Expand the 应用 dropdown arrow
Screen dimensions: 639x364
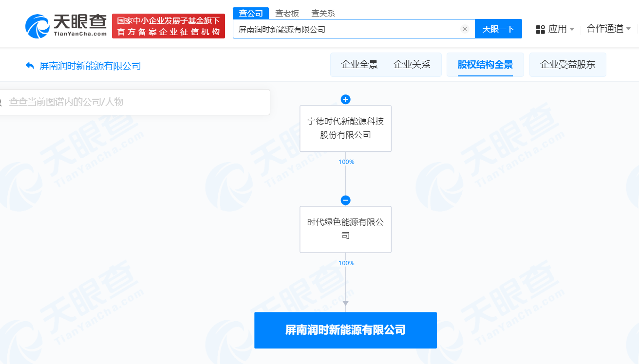tap(572, 29)
